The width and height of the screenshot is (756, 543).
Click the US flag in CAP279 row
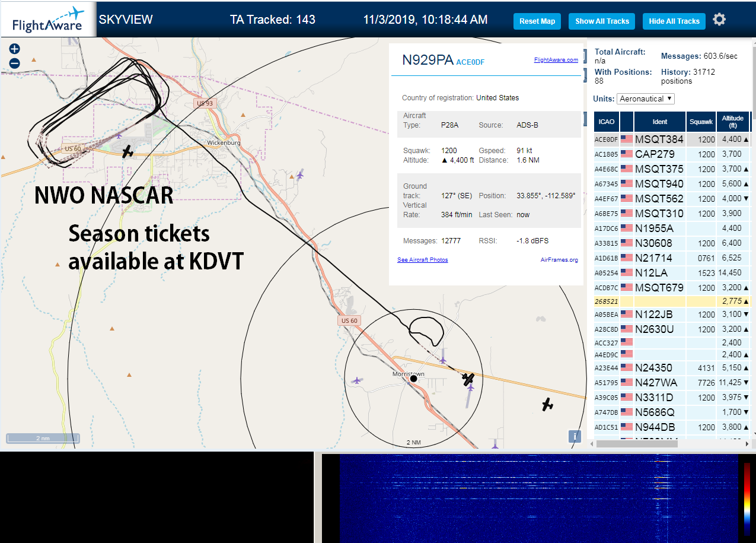627,154
